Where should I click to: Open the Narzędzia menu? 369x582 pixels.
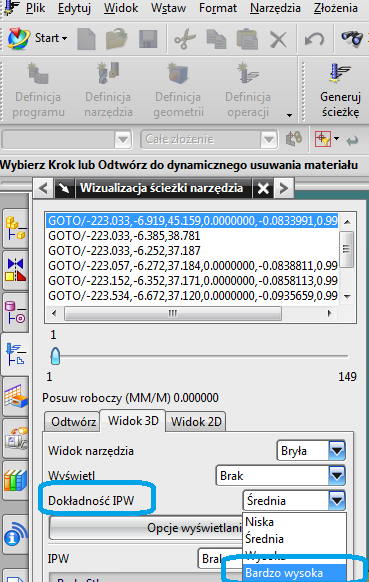point(275,8)
